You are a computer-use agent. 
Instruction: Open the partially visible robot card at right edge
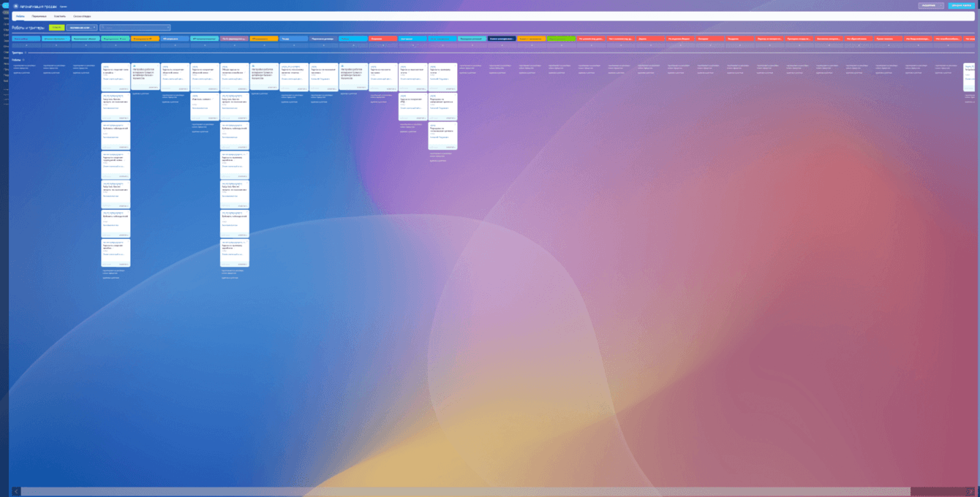(969, 77)
